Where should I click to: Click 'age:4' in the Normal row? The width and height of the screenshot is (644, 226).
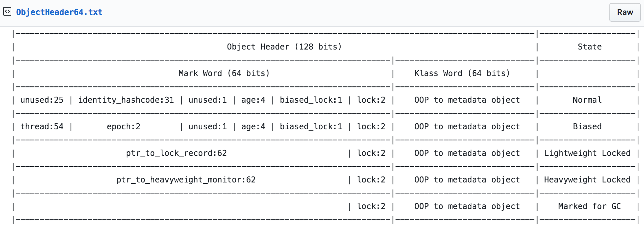[x=253, y=100]
